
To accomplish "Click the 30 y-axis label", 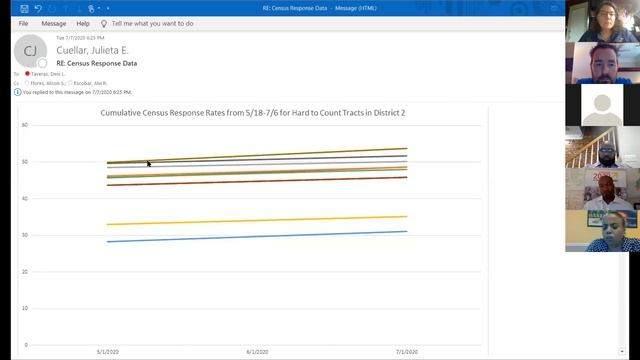I will click(25, 235).
